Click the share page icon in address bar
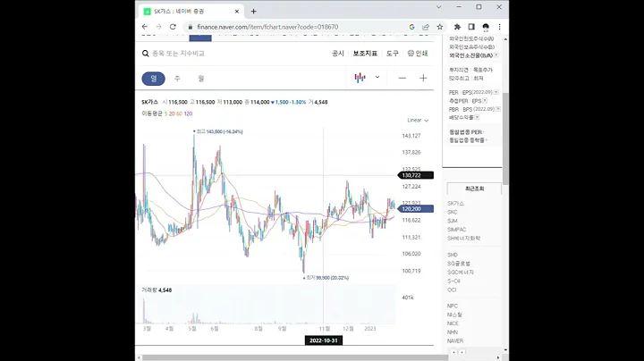This screenshot has height=361, width=644. pyautogui.click(x=426, y=27)
